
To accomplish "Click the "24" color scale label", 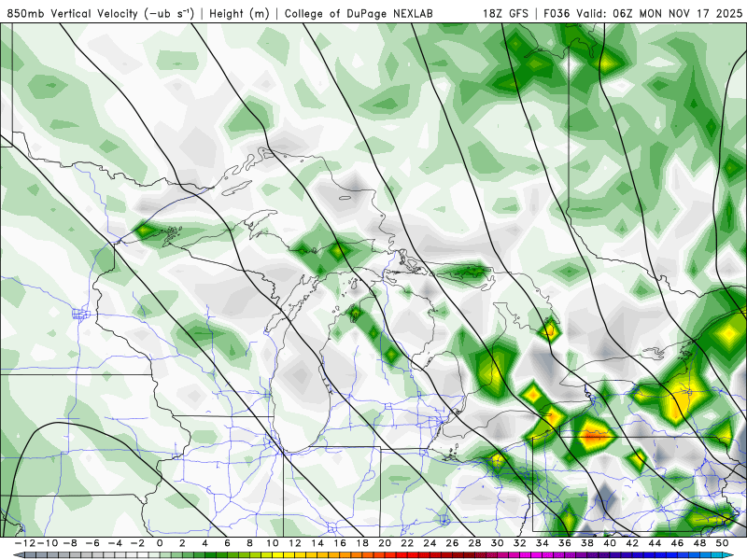I will (430, 543).
